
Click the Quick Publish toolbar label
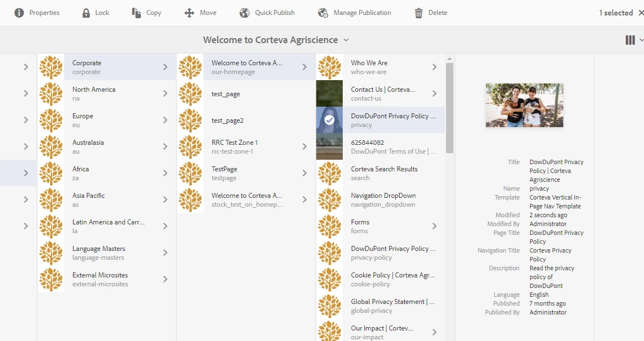pyautogui.click(x=275, y=13)
